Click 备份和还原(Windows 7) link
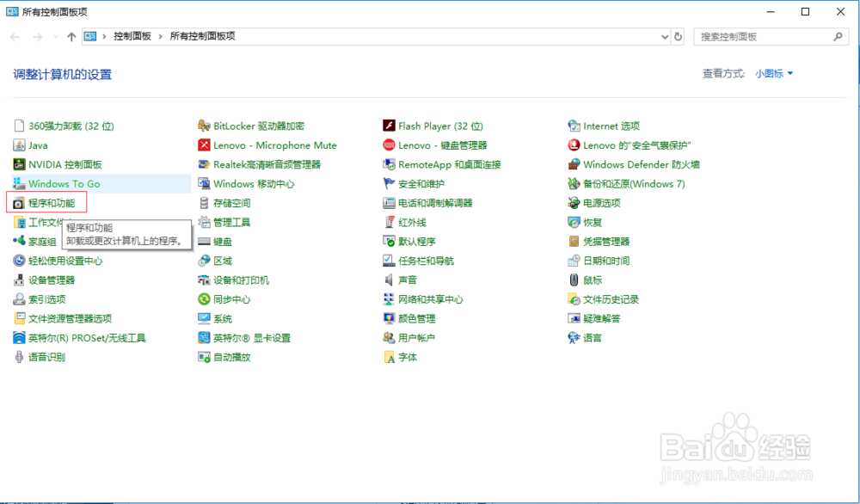 coord(634,184)
